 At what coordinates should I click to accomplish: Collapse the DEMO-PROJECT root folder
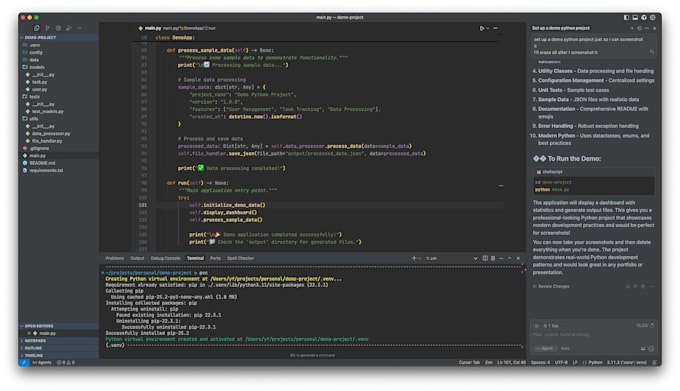[59, 38]
